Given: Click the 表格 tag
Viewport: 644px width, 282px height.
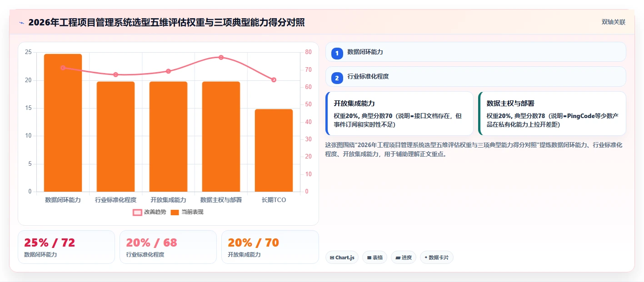Looking at the screenshot, I should point(374,257).
